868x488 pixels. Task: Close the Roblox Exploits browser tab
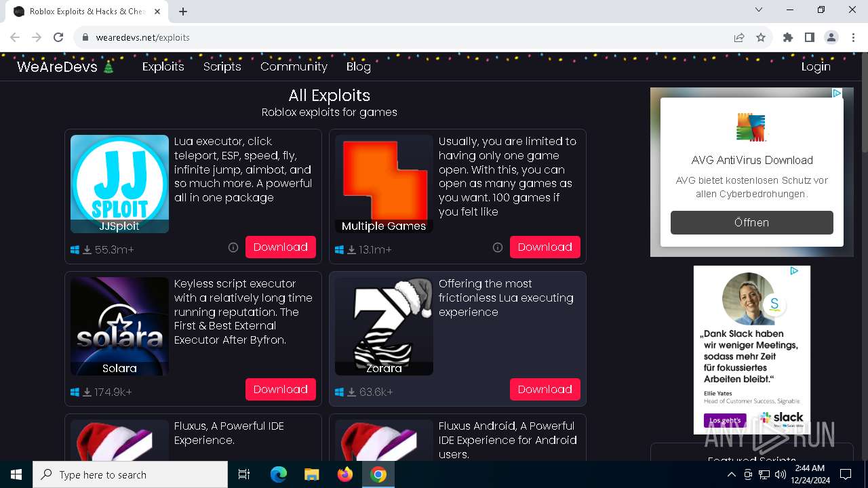[x=158, y=12]
